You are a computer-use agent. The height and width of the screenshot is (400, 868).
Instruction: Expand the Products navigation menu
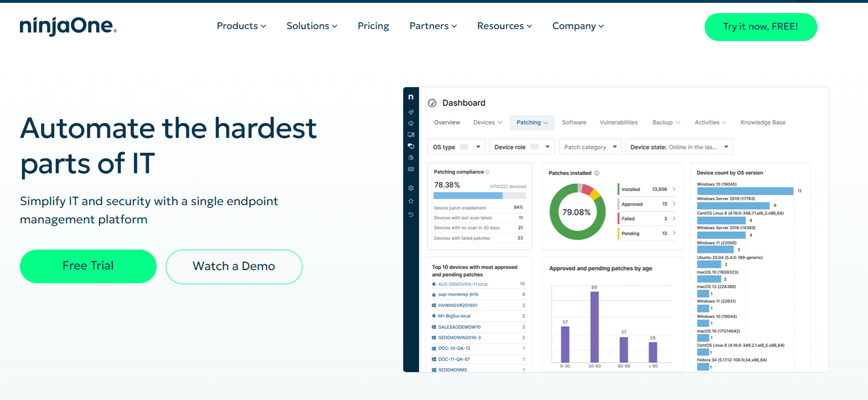(x=241, y=26)
